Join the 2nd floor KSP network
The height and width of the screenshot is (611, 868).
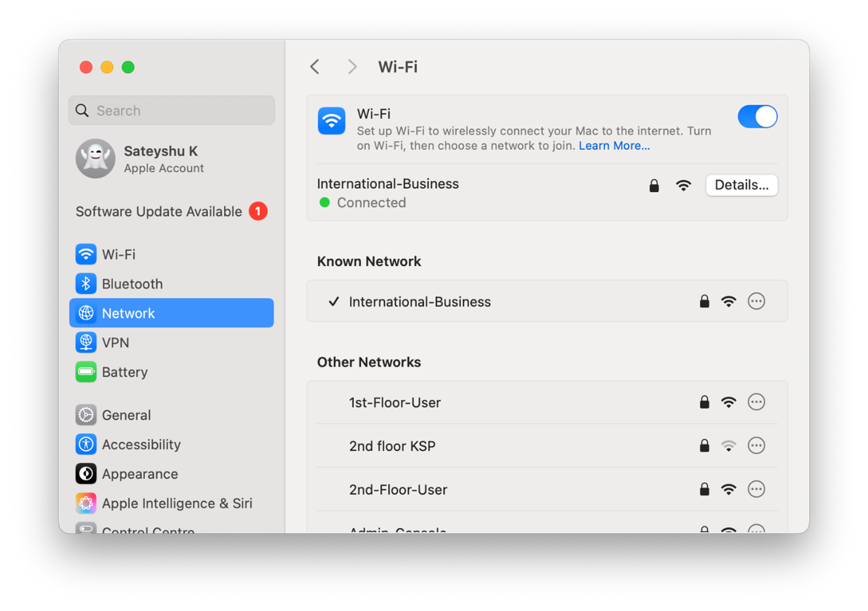click(547, 446)
